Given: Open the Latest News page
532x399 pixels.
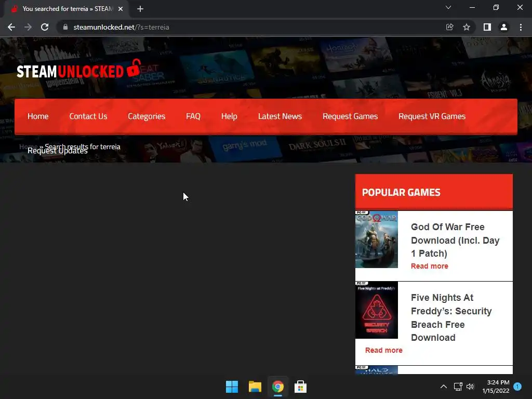Looking at the screenshot, I should (280, 116).
